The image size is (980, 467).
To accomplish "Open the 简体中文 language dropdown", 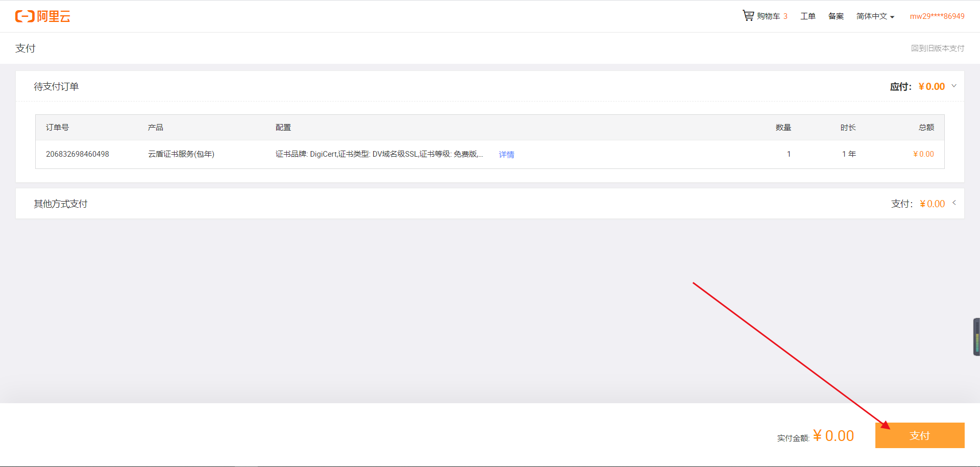I will tap(875, 16).
